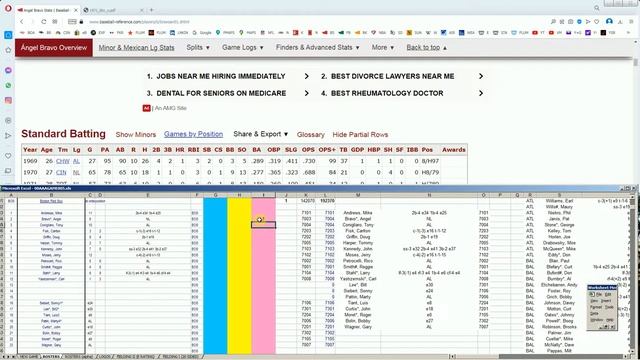Click 'Robinson, Brooks' in Excel BAL list
The image size is (640, 360).
point(558,327)
